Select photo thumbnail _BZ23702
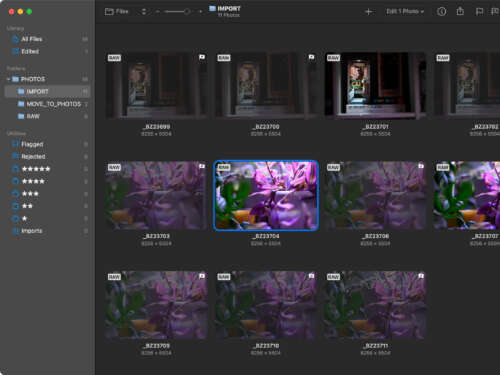 pos(467,85)
